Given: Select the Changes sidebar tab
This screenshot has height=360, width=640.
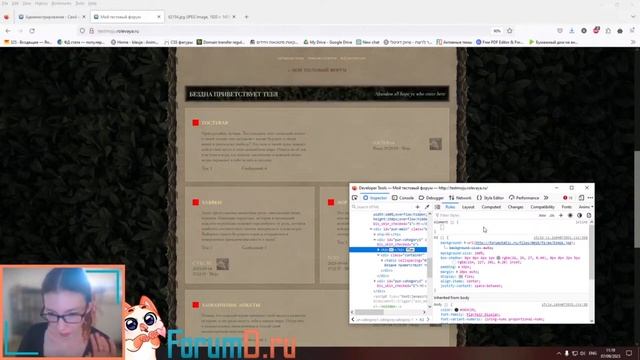Looking at the screenshot, I should [515, 207].
